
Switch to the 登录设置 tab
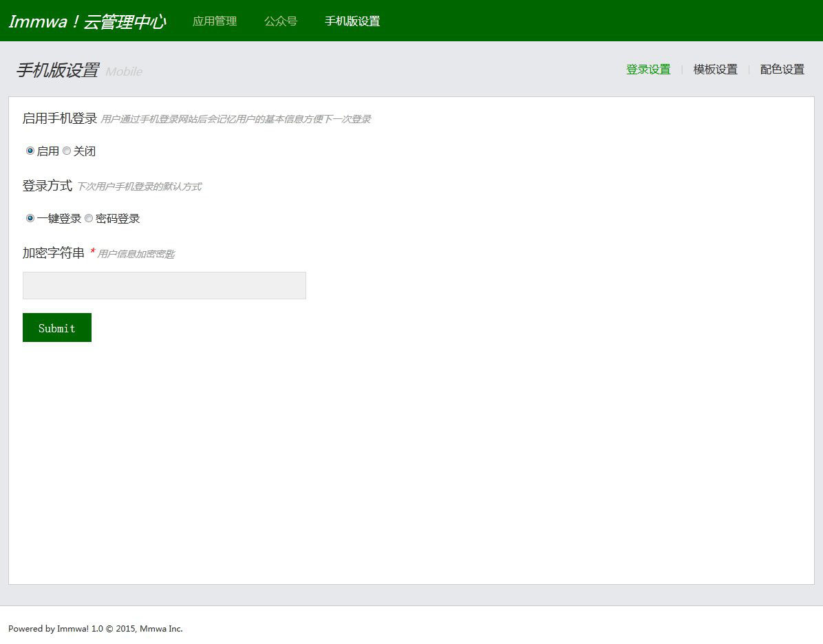648,69
